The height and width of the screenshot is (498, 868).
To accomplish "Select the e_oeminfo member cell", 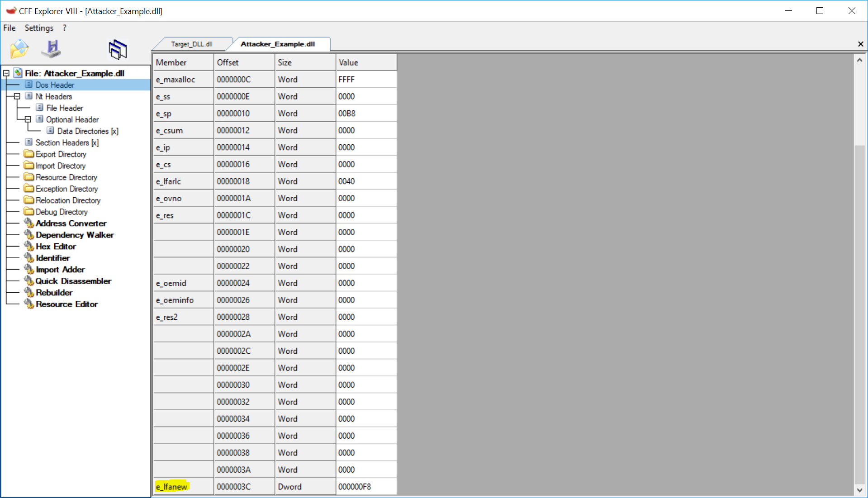I will (x=183, y=300).
